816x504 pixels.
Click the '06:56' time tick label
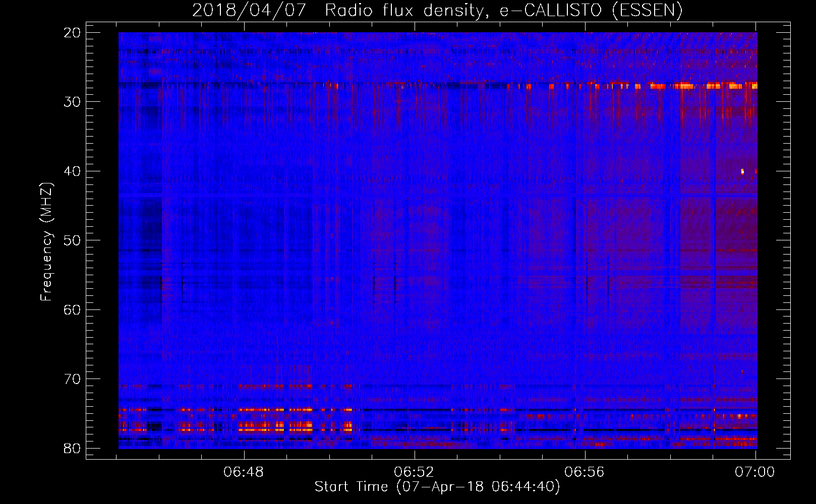point(585,472)
